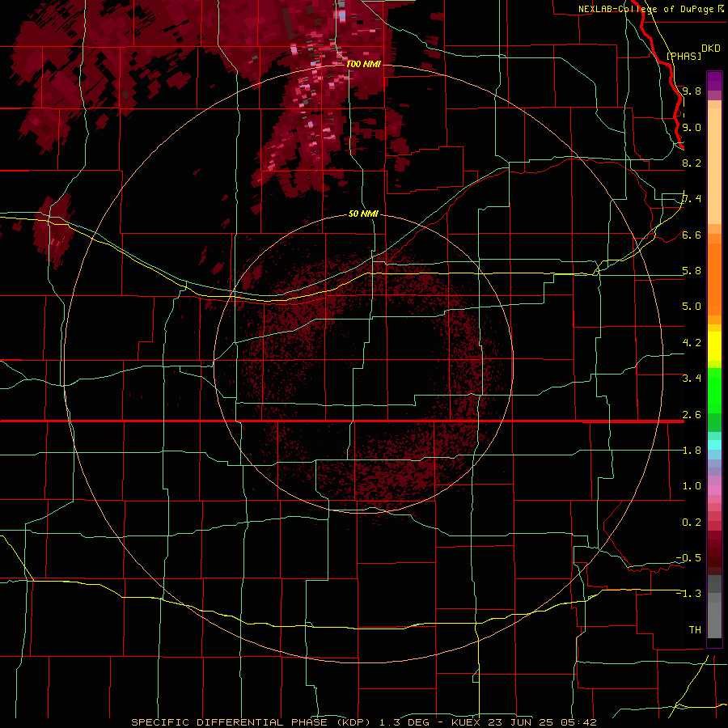Click the 2.6 value on the color scale
The image size is (728, 728).
tap(692, 415)
